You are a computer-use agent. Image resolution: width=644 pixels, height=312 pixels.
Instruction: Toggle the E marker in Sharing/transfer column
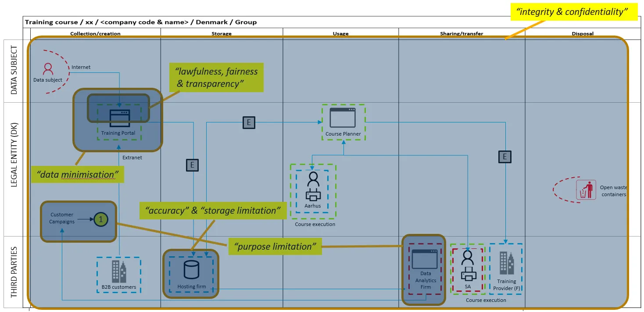click(x=504, y=156)
